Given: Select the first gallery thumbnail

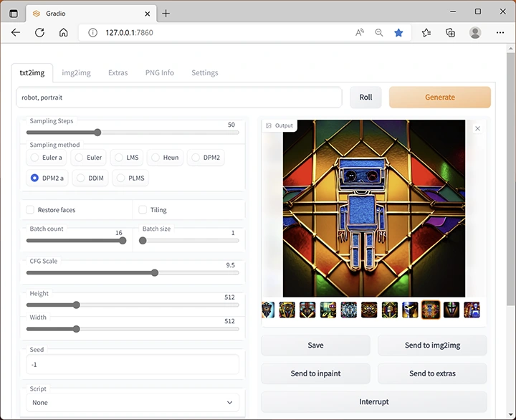Looking at the screenshot, I should click(268, 310).
